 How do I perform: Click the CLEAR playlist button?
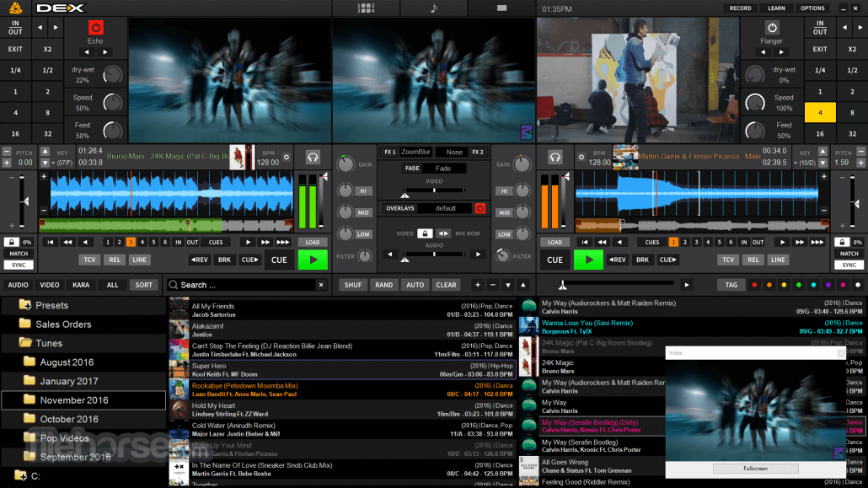tap(446, 285)
